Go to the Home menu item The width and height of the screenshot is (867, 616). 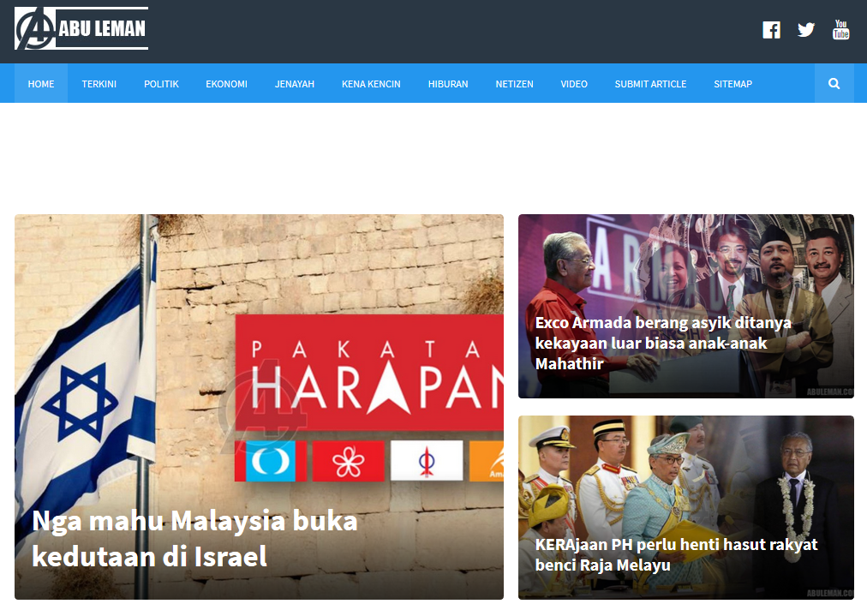[41, 84]
